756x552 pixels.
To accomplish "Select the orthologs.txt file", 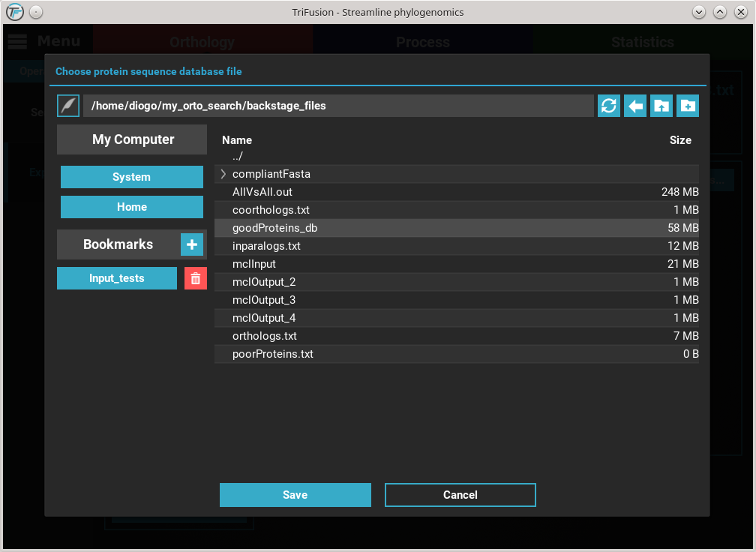I will (x=457, y=336).
